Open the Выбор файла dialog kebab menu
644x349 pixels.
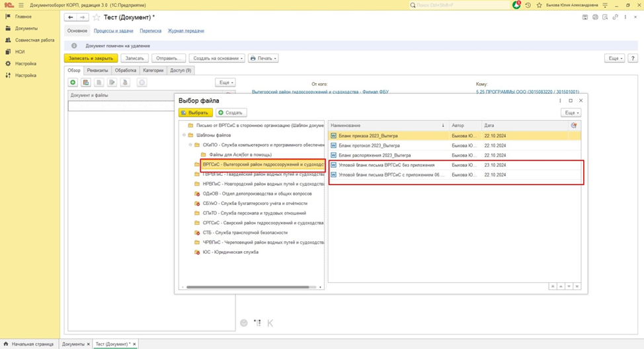pos(560,100)
